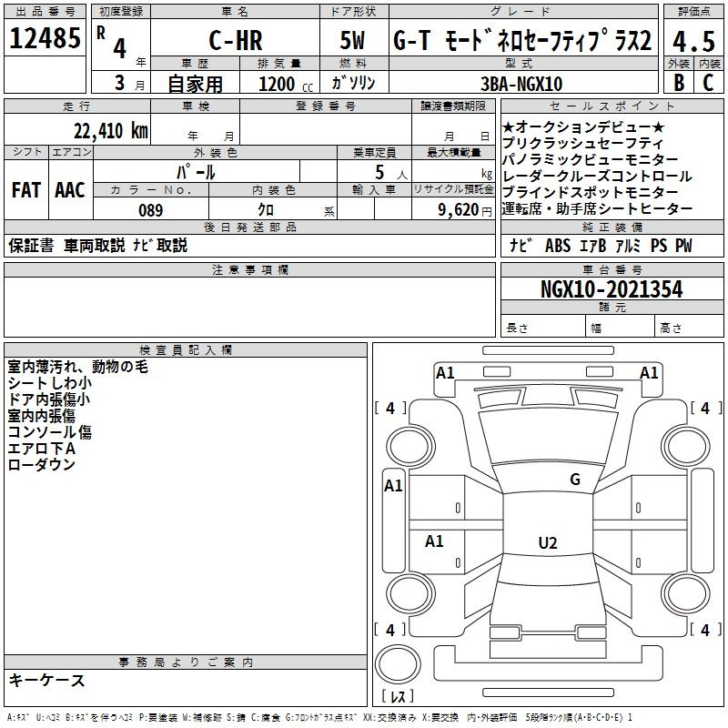728x728 pixels.
Task: Click the color number "089"
Action: point(151,210)
